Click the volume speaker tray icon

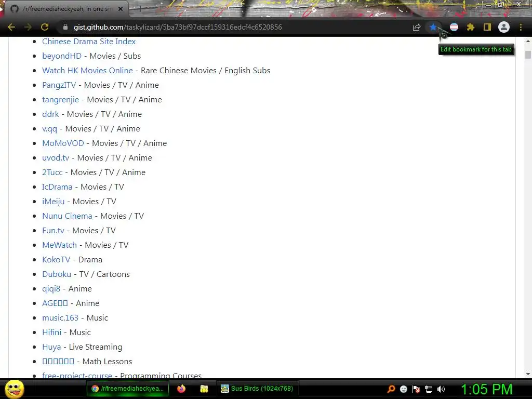[441, 389]
